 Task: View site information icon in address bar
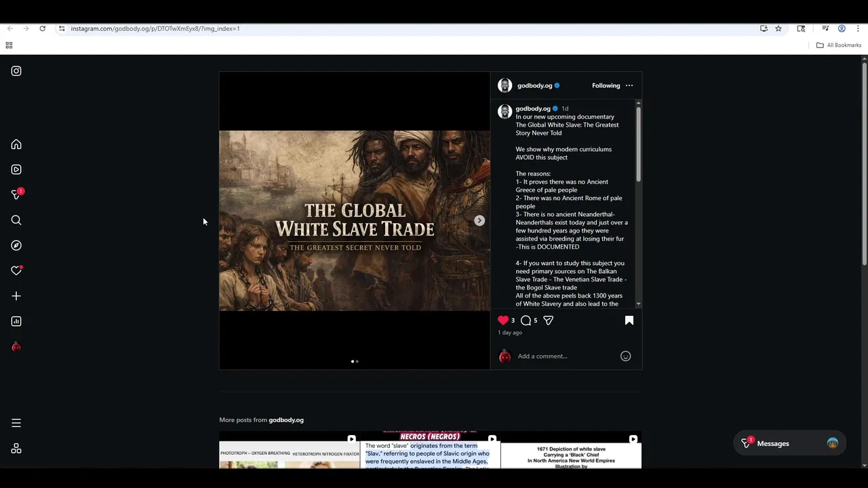62,28
